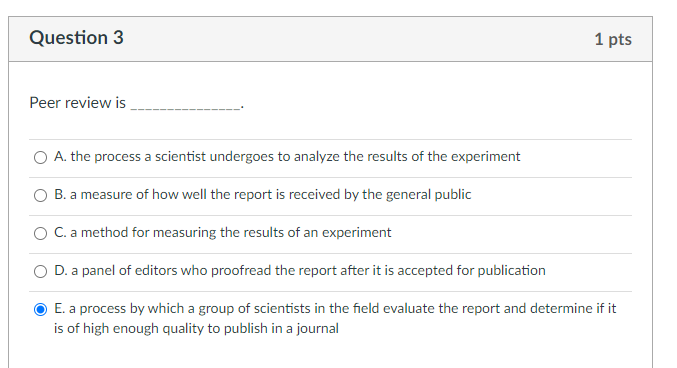Click the blank underline after 'Peer review is'
This screenshot has width=677, height=368.
click(186, 107)
